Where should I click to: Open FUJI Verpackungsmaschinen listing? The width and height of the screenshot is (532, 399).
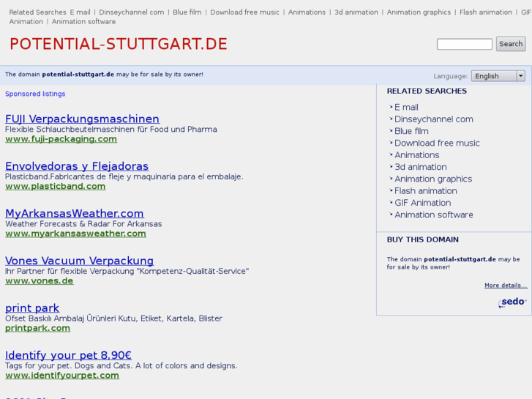(82, 119)
